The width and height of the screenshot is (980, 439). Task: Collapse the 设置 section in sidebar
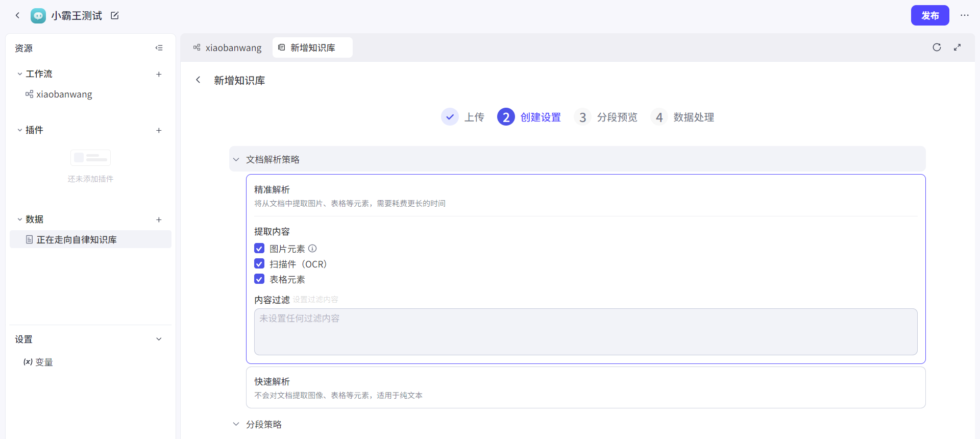point(159,339)
